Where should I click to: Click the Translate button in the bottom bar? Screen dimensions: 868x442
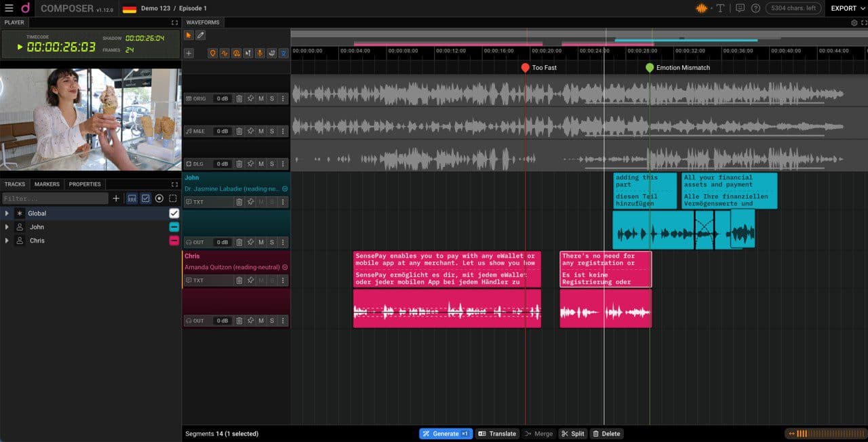click(x=497, y=433)
